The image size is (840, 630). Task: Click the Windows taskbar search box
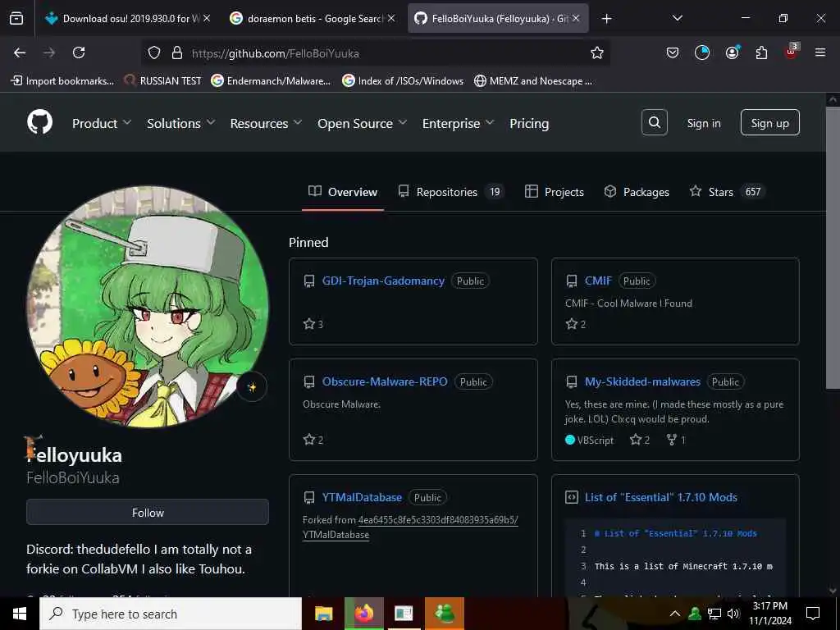171,614
